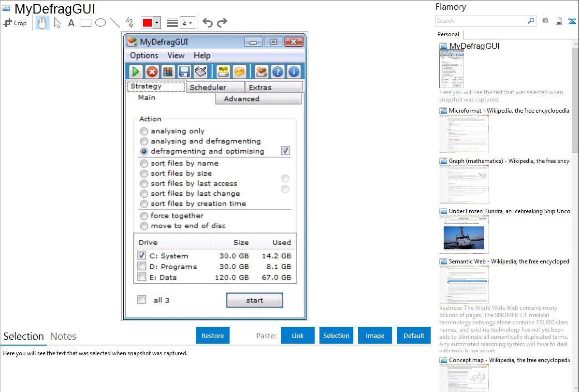Undo the last annotation

(x=207, y=23)
